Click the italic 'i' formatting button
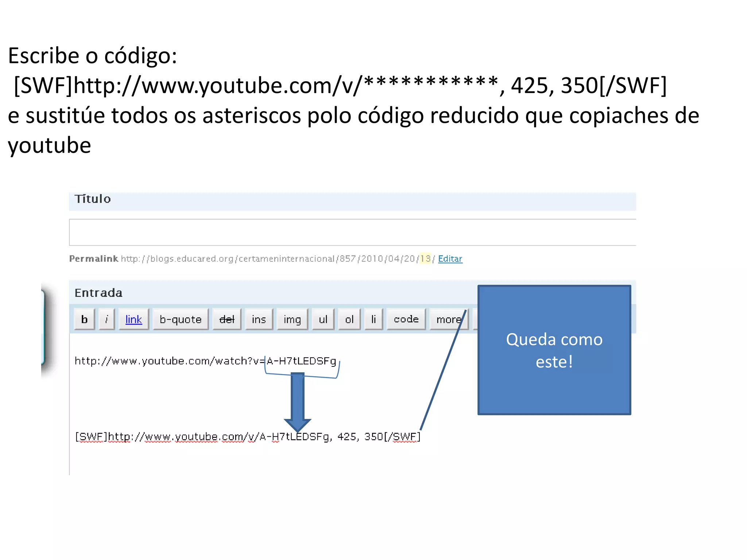Viewport: 747px width, 560px height. (x=107, y=319)
